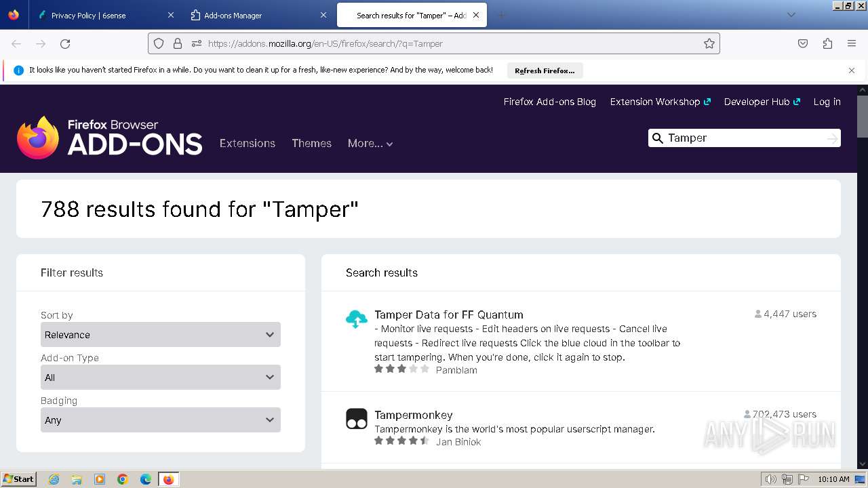Expand the More… navigation dropdown

370,143
